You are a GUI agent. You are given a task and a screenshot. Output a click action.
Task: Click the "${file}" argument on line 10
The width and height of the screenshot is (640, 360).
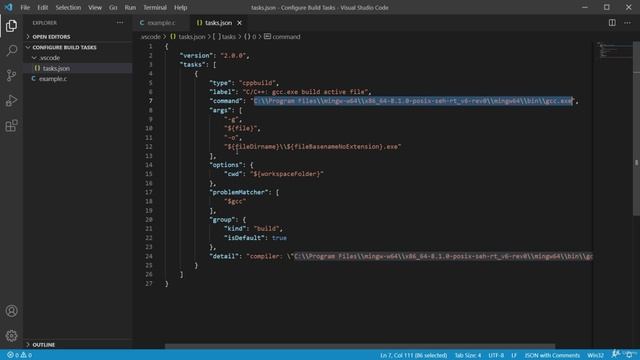(x=240, y=128)
